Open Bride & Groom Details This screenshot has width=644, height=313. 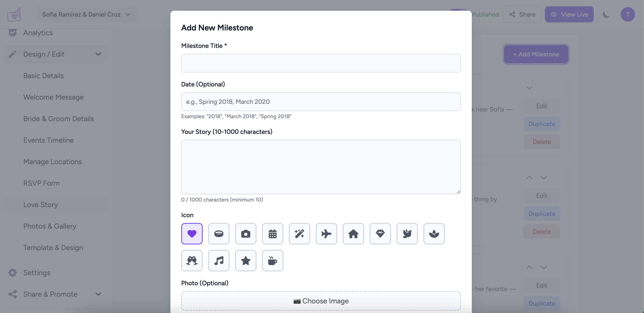(x=59, y=119)
